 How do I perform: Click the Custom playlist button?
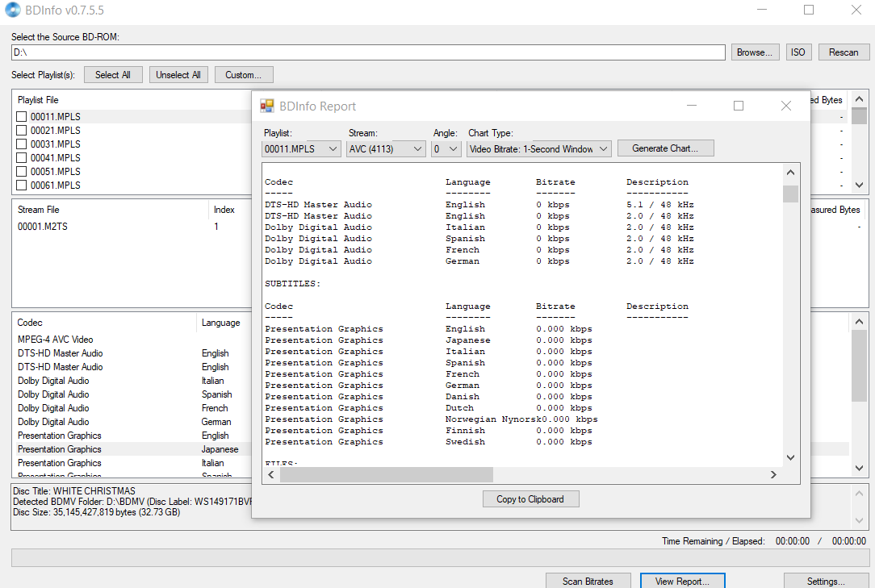pyautogui.click(x=244, y=75)
